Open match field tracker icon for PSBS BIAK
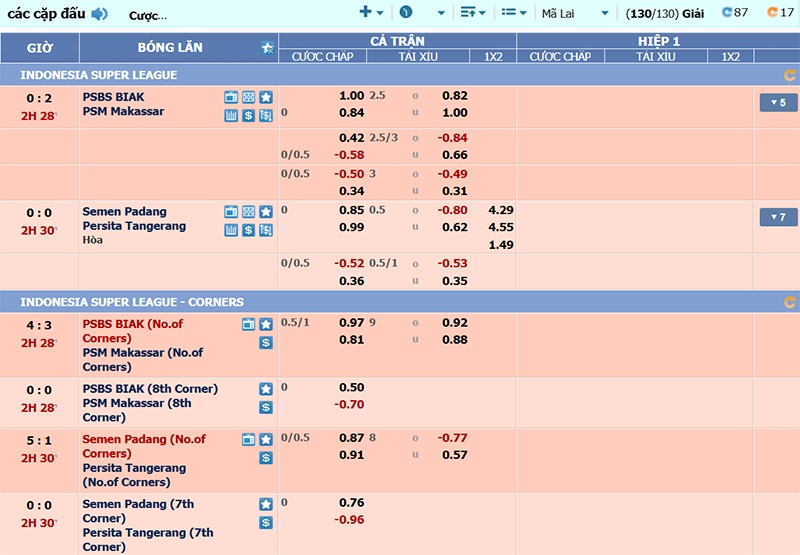The width and height of the screenshot is (800, 555). (x=248, y=97)
